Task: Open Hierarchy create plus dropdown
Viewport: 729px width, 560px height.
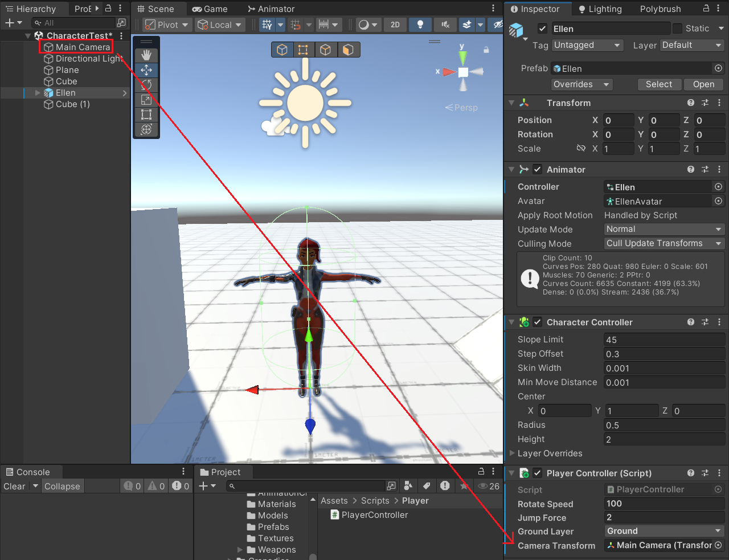Action: (13, 23)
